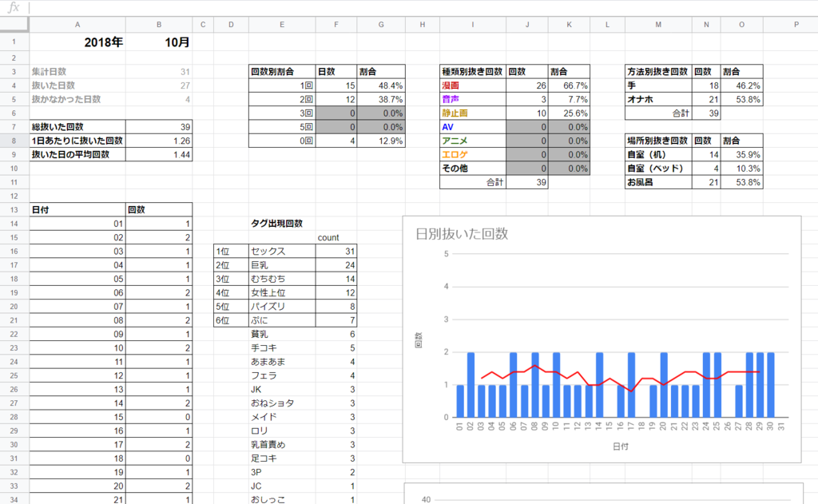818x504 pixels.
Task: Select the "46.2%" cell
Action: pyautogui.click(x=741, y=85)
